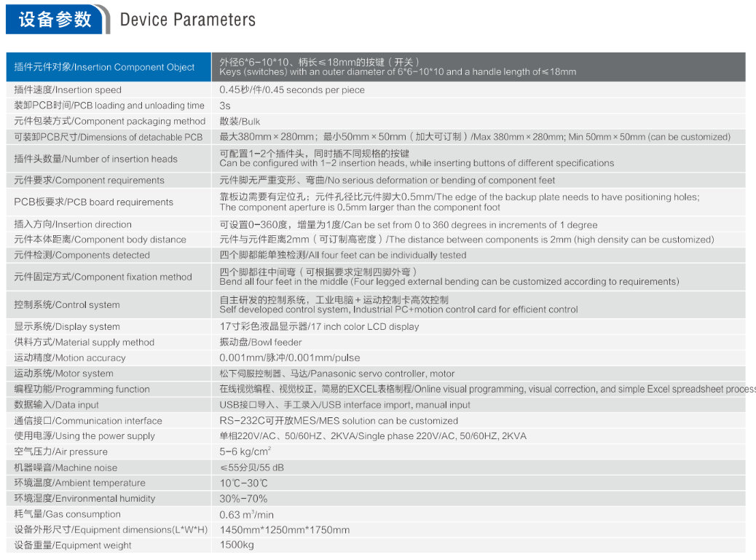Click the 0.45 seconds per piece value

pyautogui.click(x=292, y=90)
